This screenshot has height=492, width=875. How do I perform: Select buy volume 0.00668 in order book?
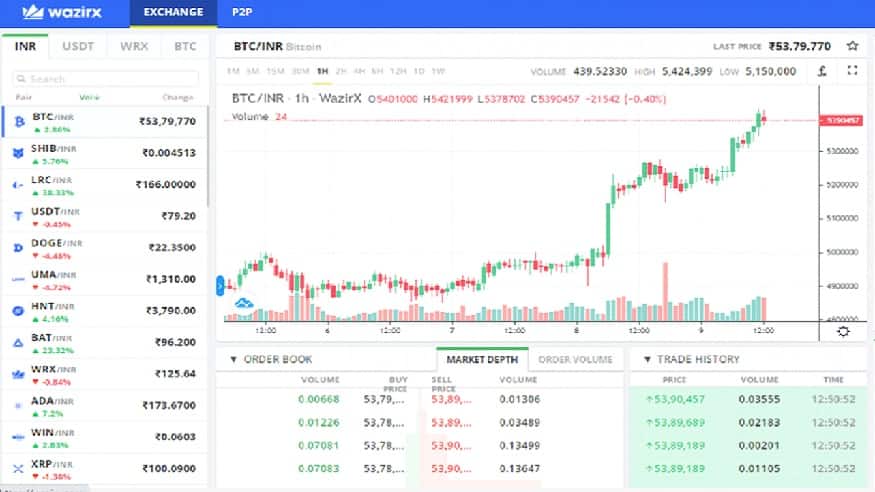(x=318, y=399)
